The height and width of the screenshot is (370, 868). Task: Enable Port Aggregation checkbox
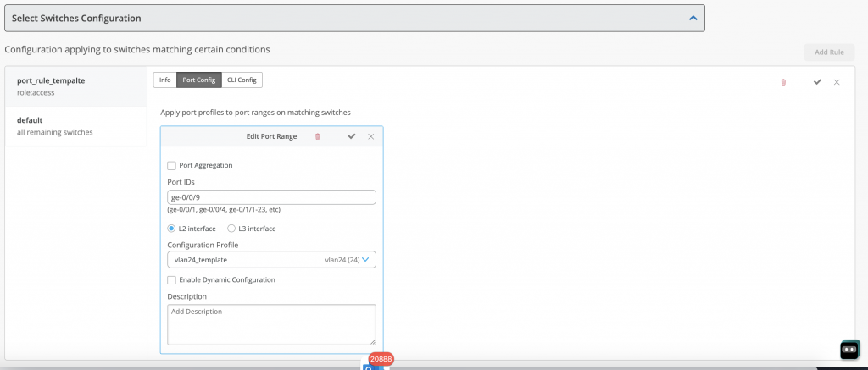172,165
